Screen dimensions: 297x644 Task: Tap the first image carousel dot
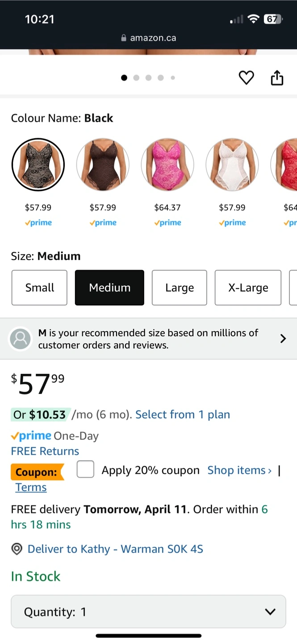pos(124,78)
